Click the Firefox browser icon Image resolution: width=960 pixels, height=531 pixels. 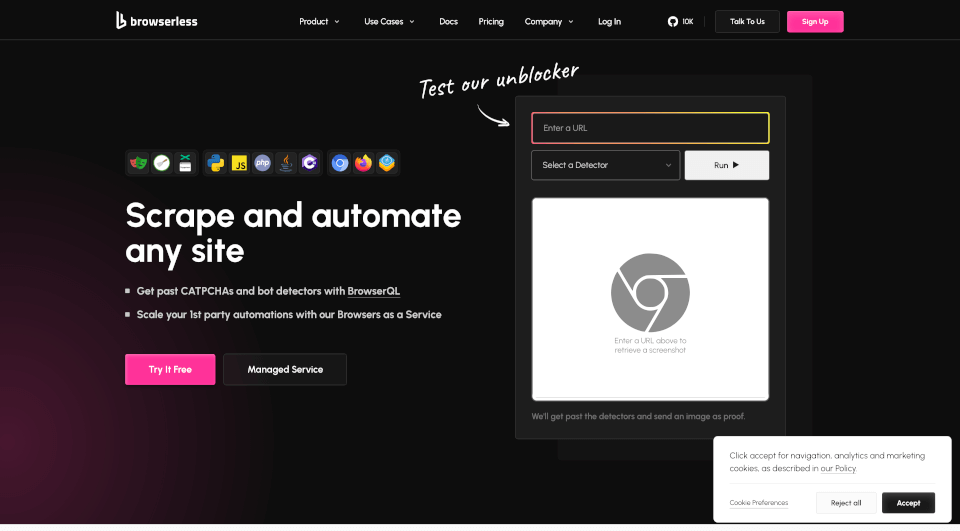(x=364, y=163)
